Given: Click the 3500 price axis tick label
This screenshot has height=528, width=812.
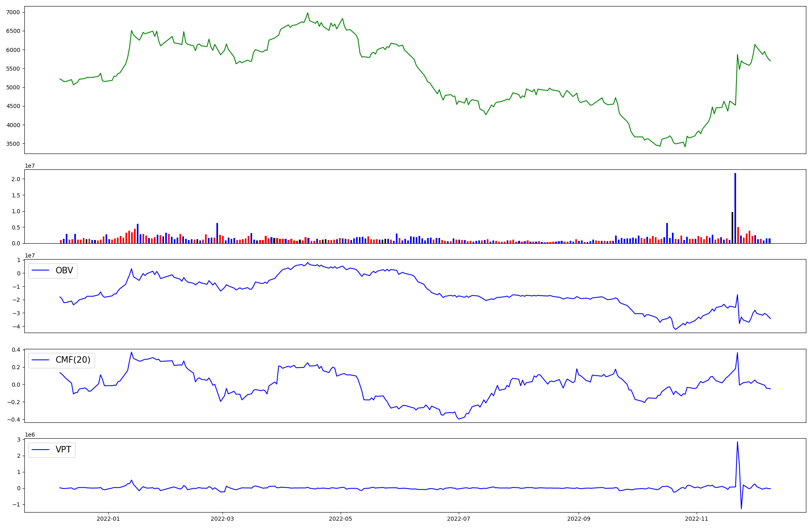Looking at the screenshot, I should [13, 144].
